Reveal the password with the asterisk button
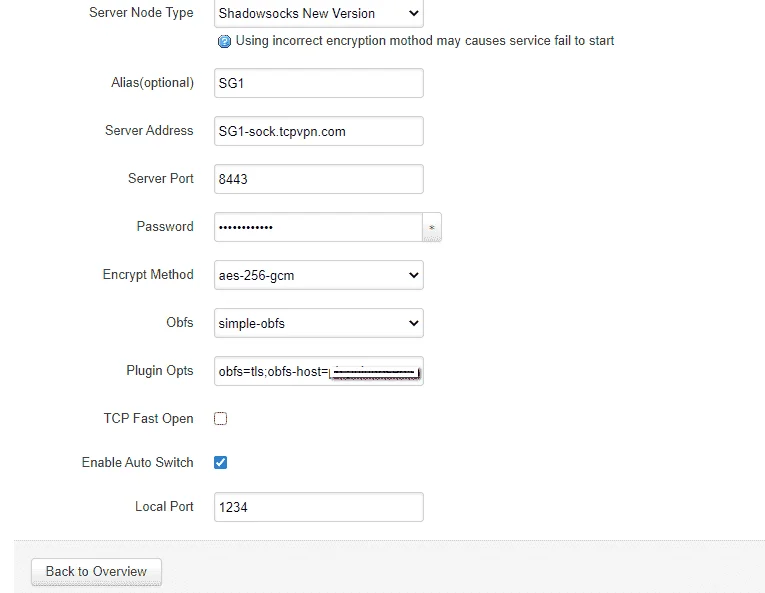Screen dimensions: 765x593 432,227
